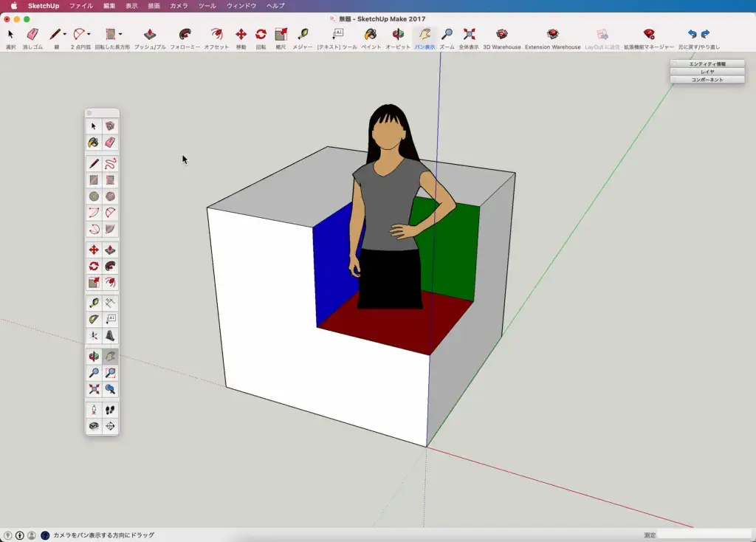
Task: Open the ファイル menu
Action: [x=81, y=6]
